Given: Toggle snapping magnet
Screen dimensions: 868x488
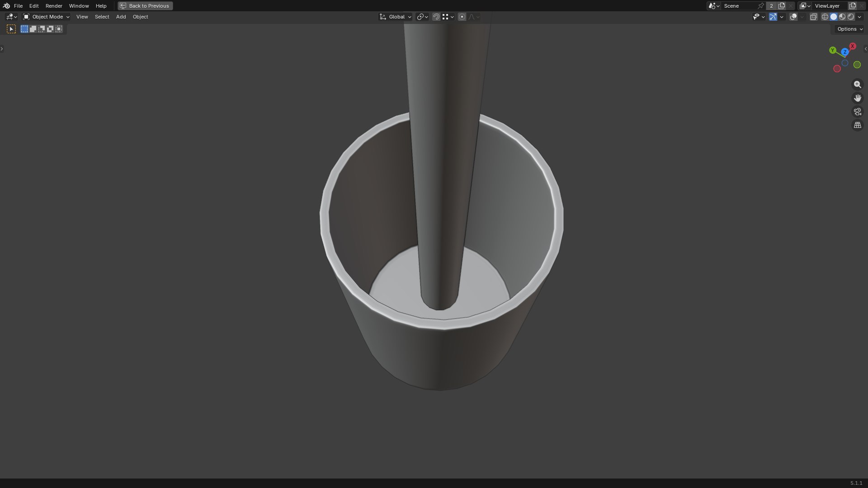Looking at the screenshot, I should [436, 17].
